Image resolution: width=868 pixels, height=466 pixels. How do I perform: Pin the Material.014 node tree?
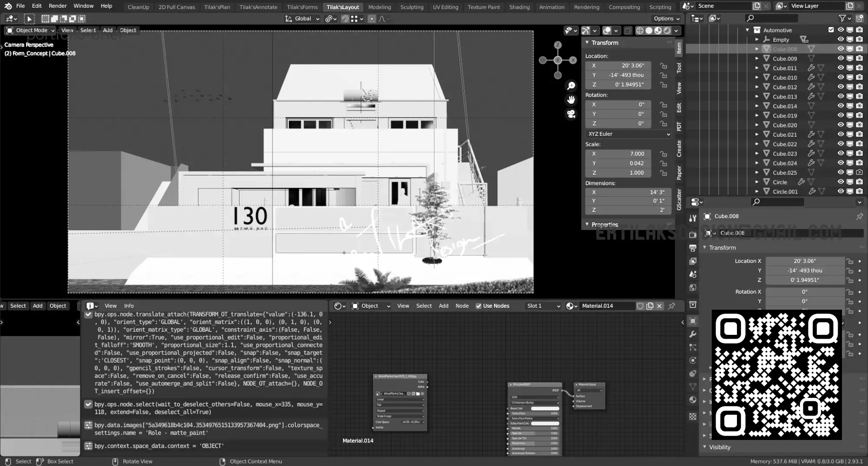672,306
